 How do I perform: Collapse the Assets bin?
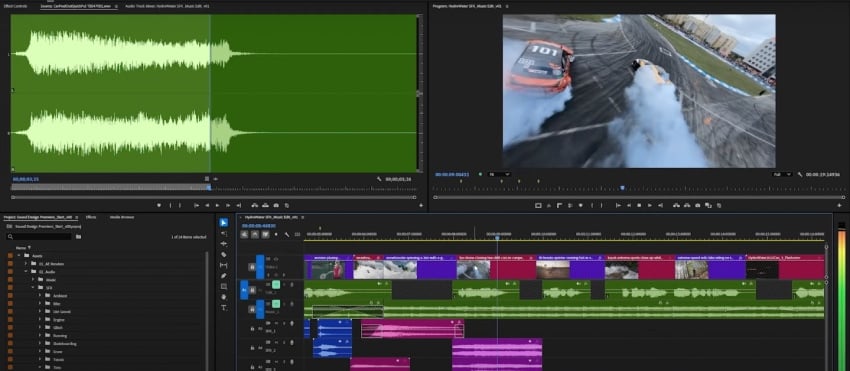coord(18,255)
